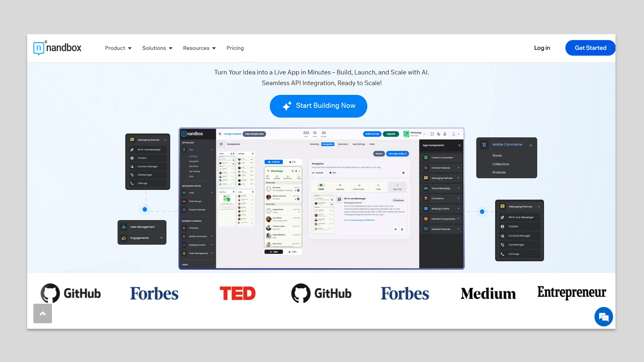Click the Start Building Now button

(318, 106)
